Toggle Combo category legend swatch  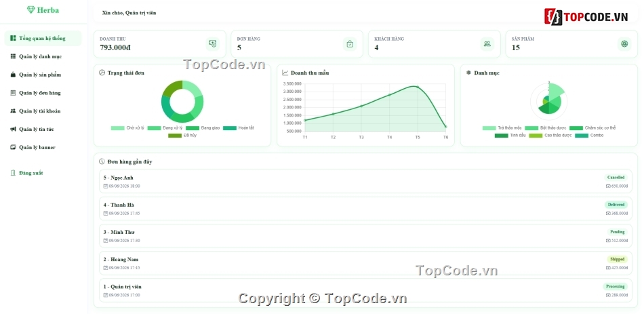pyautogui.click(x=581, y=135)
